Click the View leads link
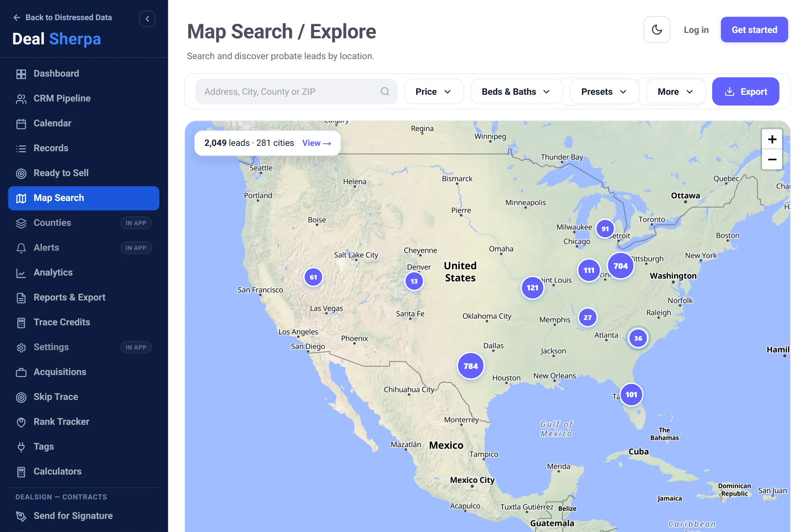Image resolution: width=807 pixels, height=532 pixels. tap(317, 143)
